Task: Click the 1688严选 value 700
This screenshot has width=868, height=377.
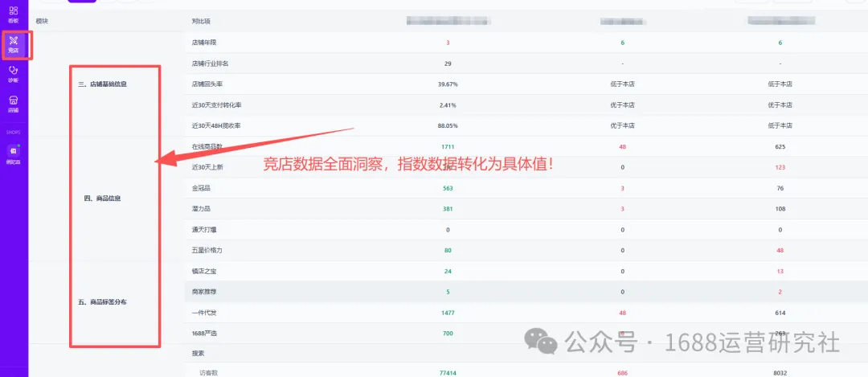Action: [x=448, y=334]
